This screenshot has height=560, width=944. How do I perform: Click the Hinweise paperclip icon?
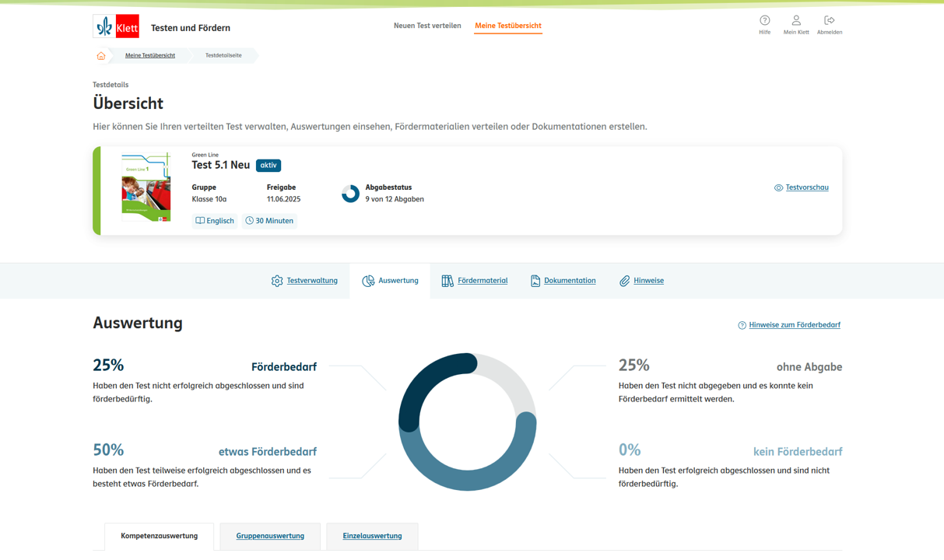coord(624,281)
